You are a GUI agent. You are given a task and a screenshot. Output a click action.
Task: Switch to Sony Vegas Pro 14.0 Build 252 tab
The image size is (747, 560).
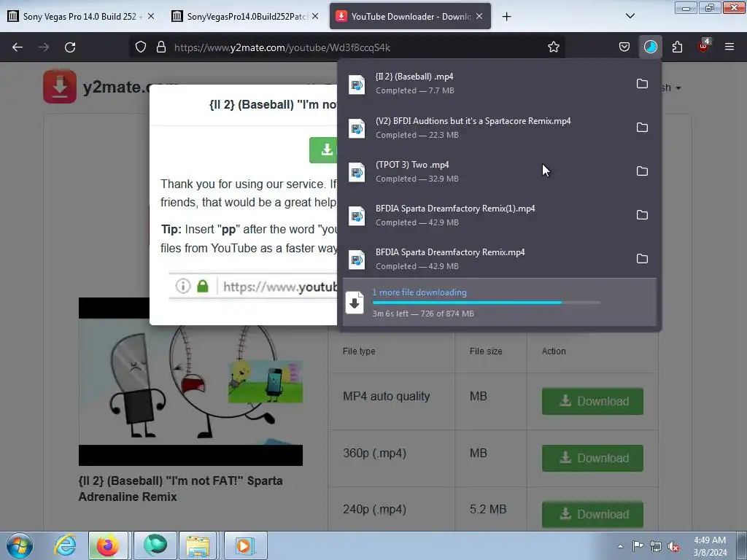(80, 16)
